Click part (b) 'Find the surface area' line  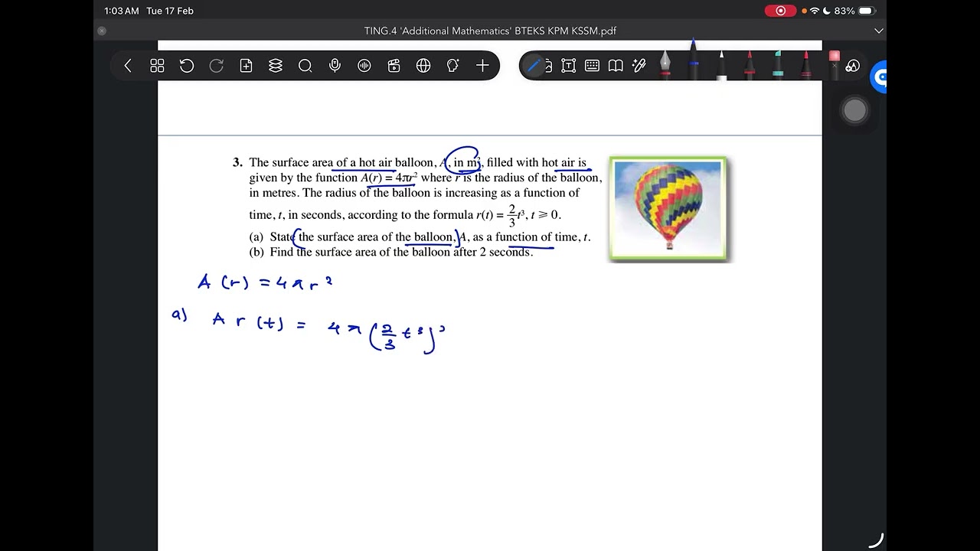click(x=391, y=252)
